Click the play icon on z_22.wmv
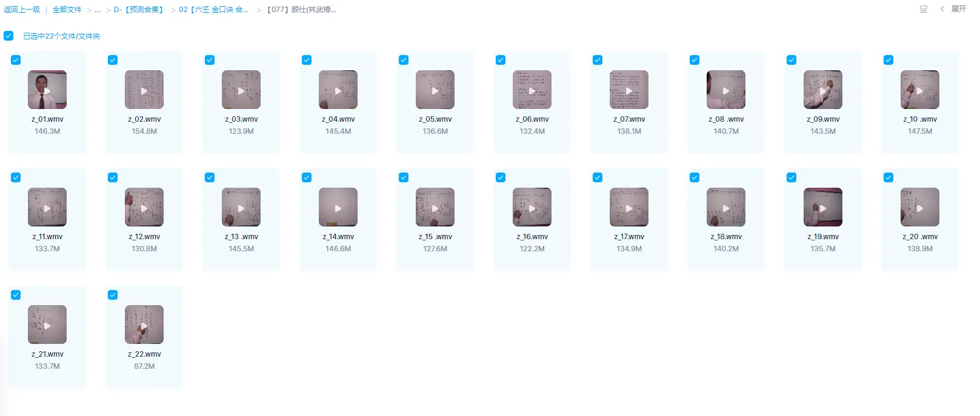 point(144,326)
